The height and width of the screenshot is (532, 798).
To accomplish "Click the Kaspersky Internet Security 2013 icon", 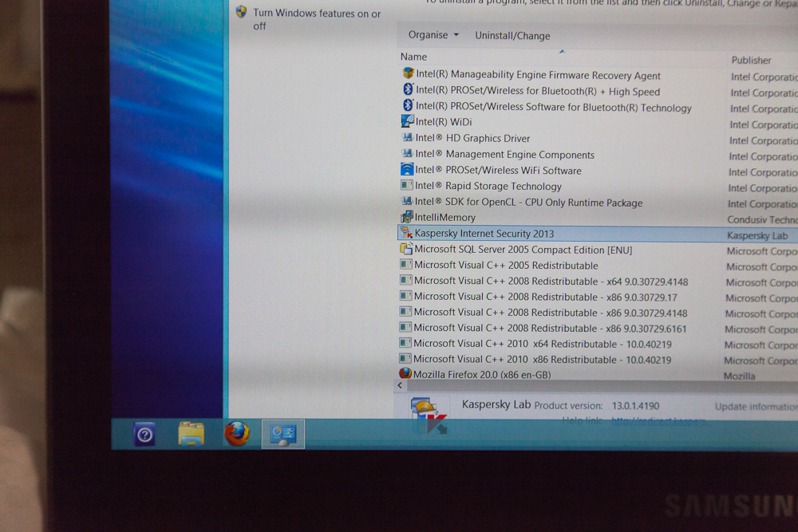I will tap(406, 232).
